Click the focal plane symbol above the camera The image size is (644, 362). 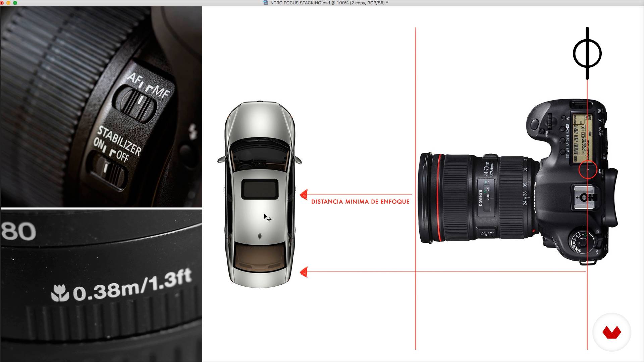point(587,53)
